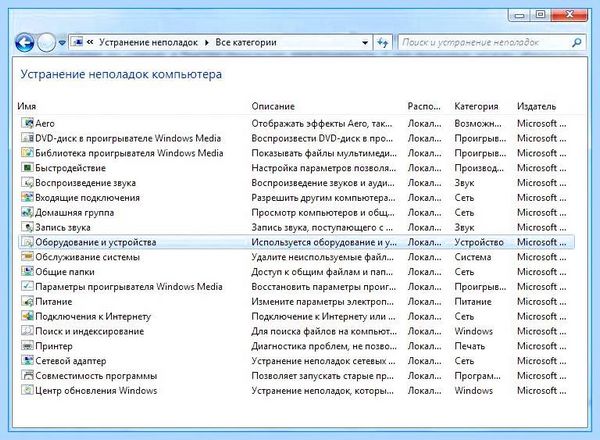Screen dimensions: 600x440
Task: Open the Быстродействие troubleshooter
Action: click(x=70, y=168)
